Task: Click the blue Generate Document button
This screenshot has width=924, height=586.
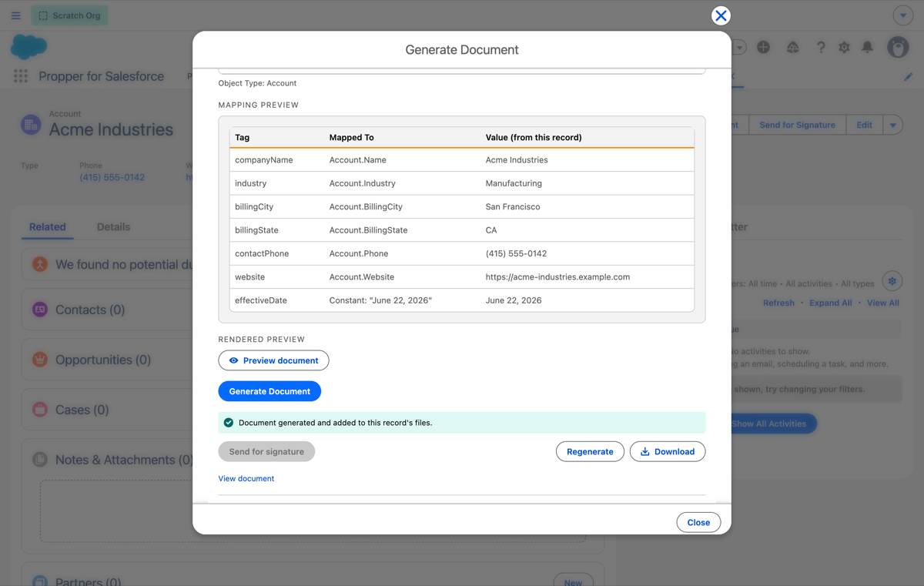Action: [269, 391]
